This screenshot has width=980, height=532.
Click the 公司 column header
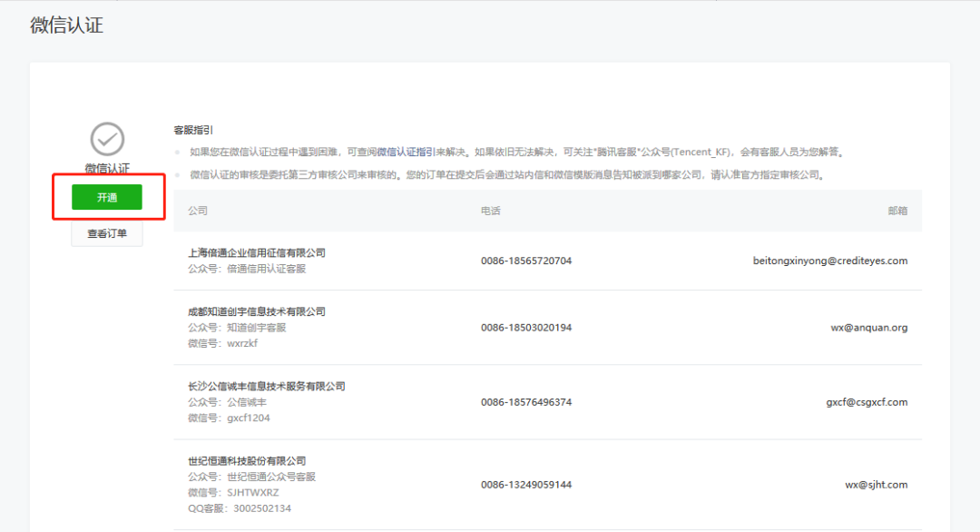(198, 211)
